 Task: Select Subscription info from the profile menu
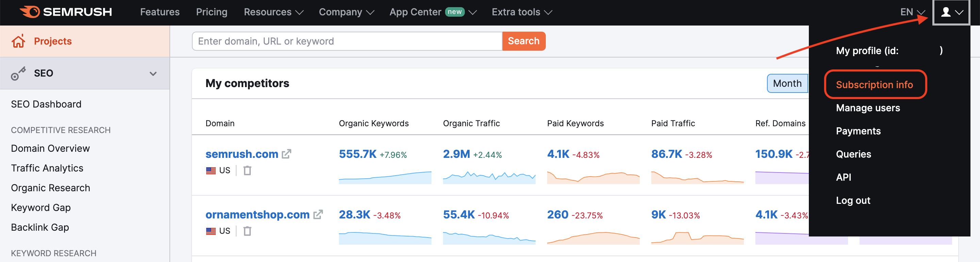tap(874, 84)
